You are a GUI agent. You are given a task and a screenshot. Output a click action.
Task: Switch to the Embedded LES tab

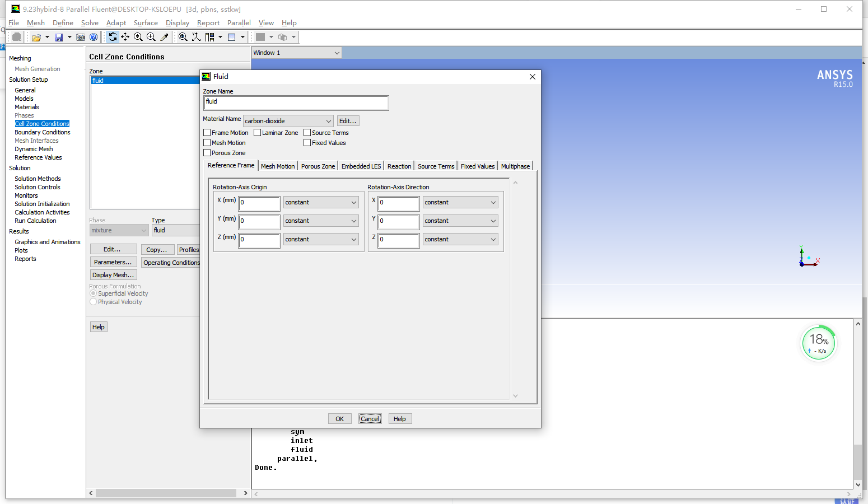pyautogui.click(x=361, y=166)
